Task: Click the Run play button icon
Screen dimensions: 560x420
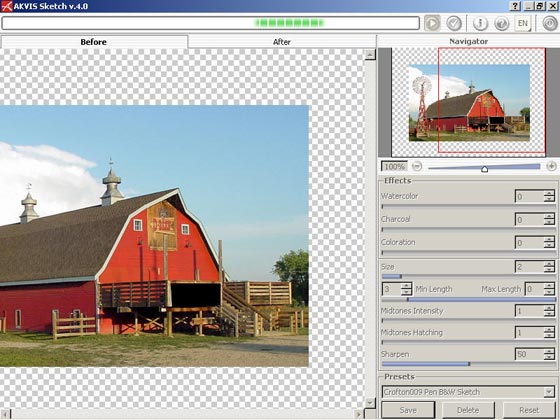Action: coord(432,24)
